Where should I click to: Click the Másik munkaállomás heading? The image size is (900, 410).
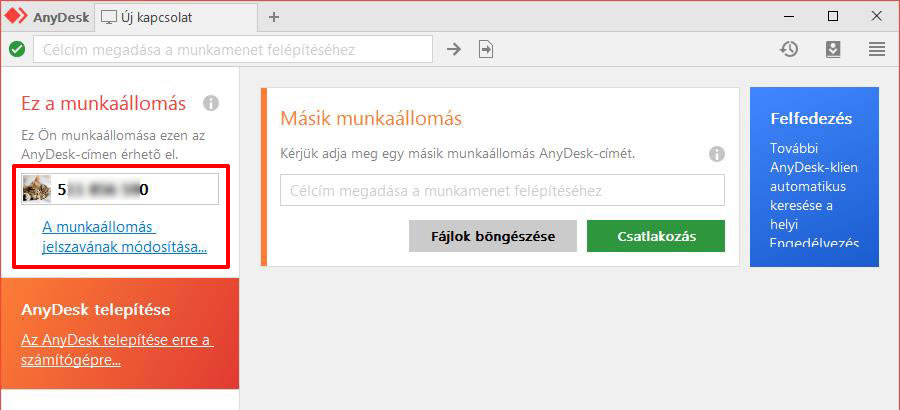pyautogui.click(x=371, y=119)
